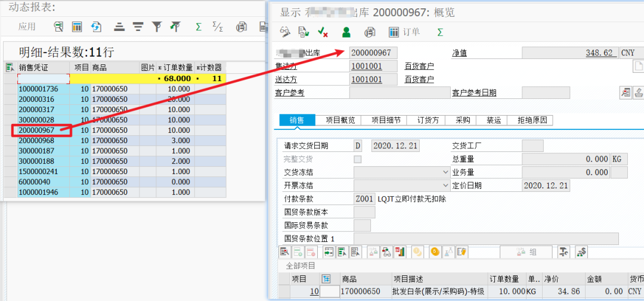This screenshot has height=301, width=644.
Task: Click the orange notes icon in item toolbar
Action: click(462, 252)
